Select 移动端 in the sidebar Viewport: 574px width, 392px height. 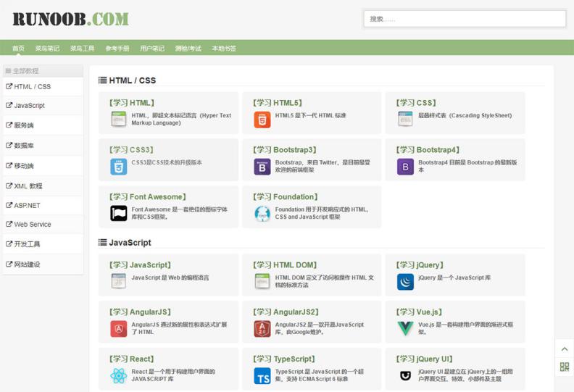pyautogui.click(x=43, y=166)
